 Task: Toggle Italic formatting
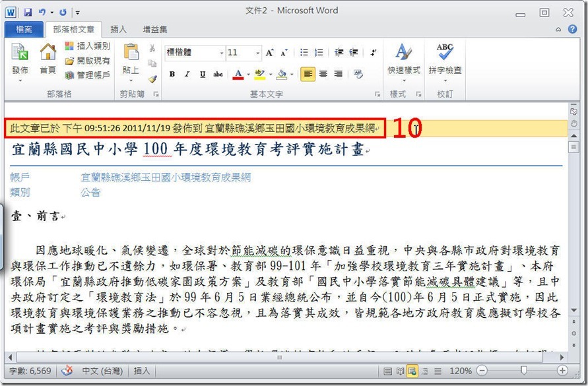pyautogui.click(x=187, y=75)
